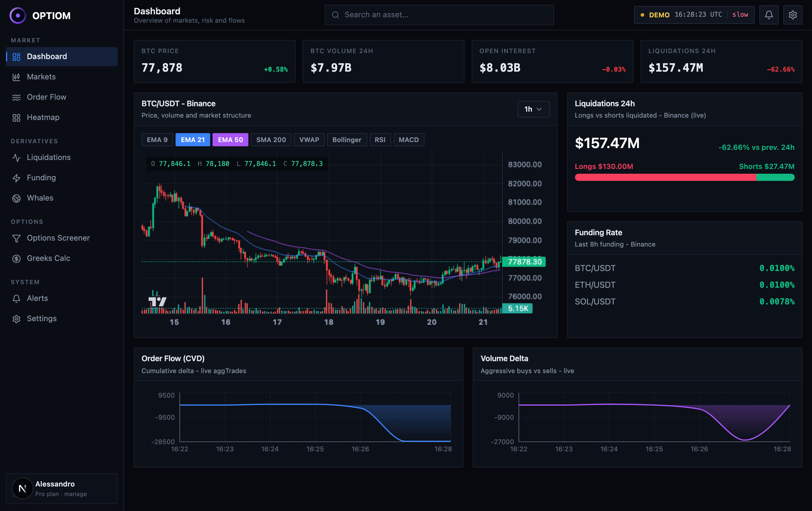Open settings gear in top bar
The image size is (812, 511).
[x=793, y=15]
